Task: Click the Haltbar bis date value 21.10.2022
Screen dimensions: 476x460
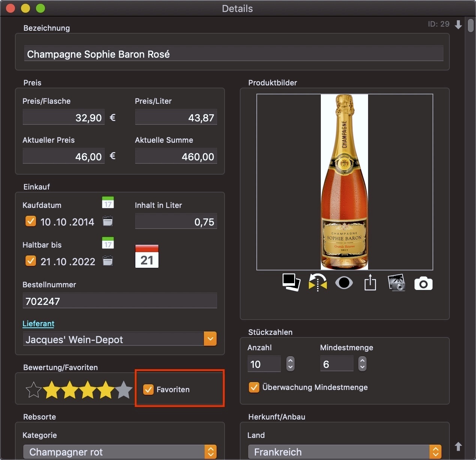Action: pyautogui.click(x=68, y=261)
